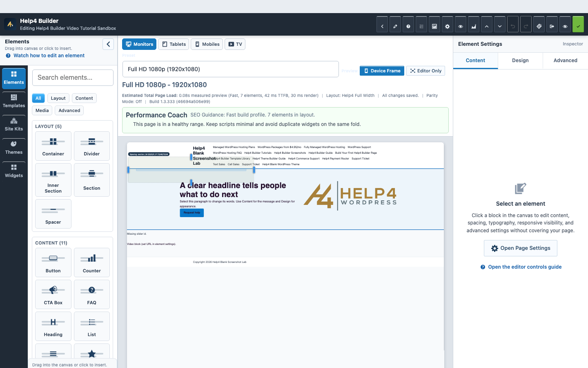Insert the Counter element
588x368 pixels.
click(x=92, y=263)
